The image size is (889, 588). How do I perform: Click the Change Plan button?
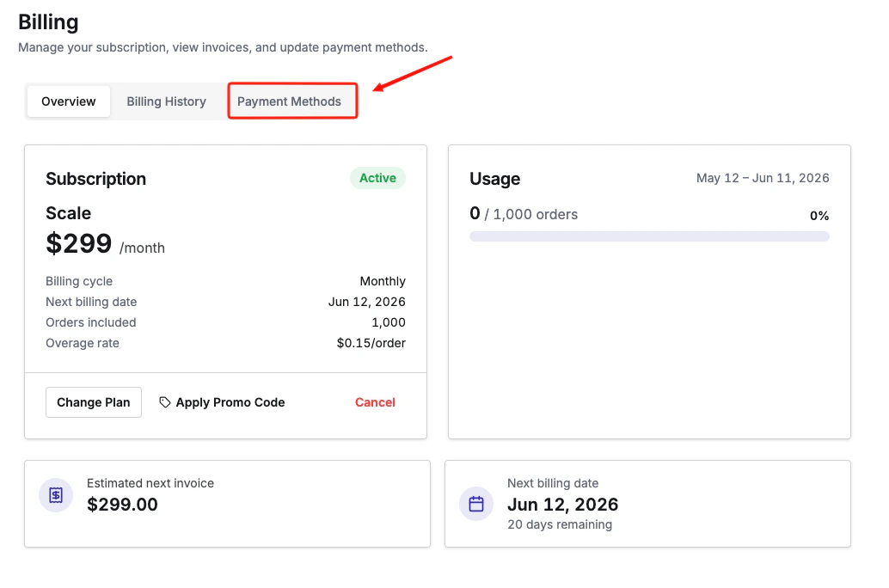click(x=94, y=402)
